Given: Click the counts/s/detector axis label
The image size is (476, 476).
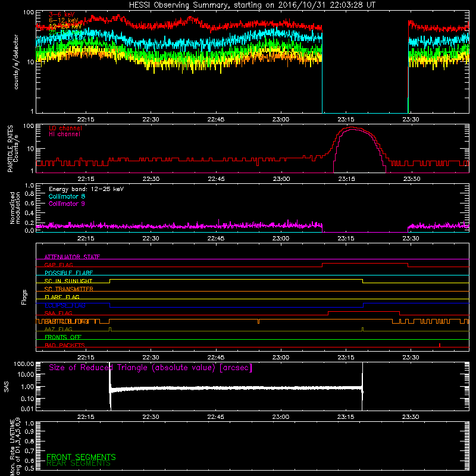Looking at the screenshot, I should 16,62.
